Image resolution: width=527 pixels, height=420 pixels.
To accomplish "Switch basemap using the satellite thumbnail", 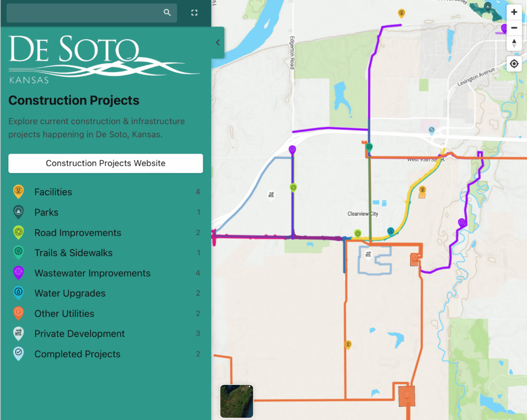I will tap(237, 401).
